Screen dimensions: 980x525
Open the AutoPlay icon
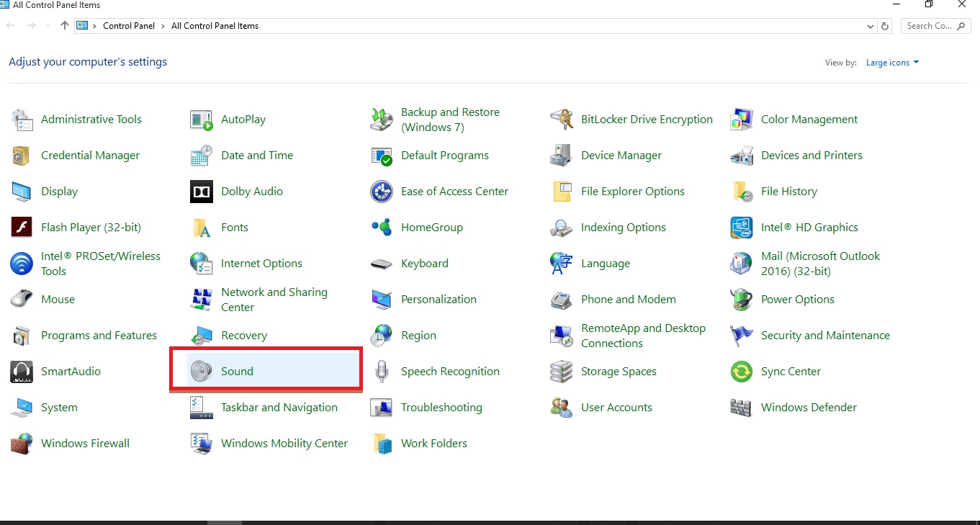click(202, 120)
